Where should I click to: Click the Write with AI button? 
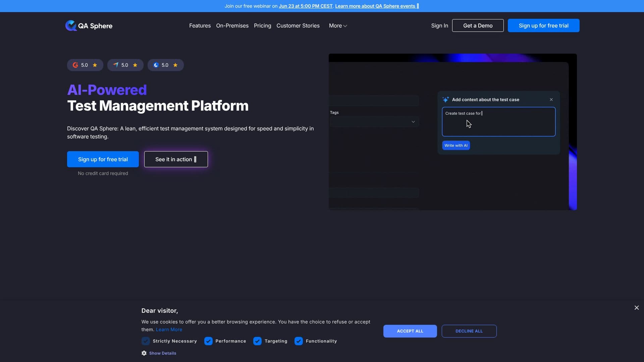pyautogui.click(x=456, y=145)
